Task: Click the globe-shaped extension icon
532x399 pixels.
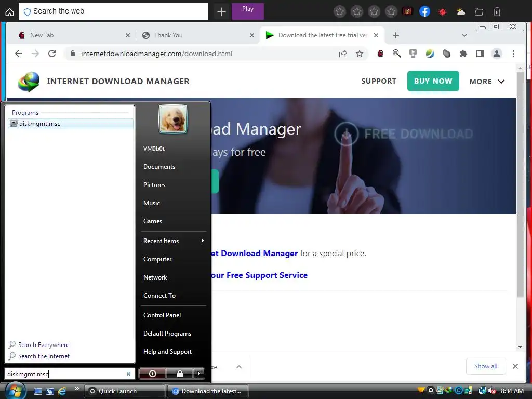Action: tap(430, 54)
